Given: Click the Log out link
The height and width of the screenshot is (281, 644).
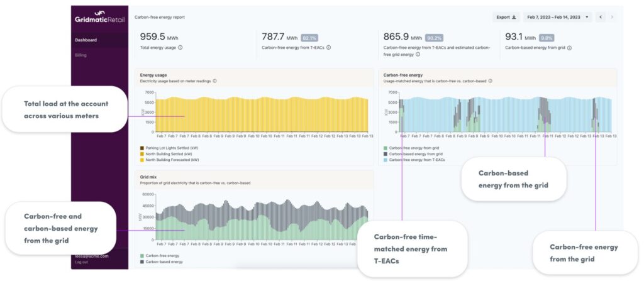Looking at the screenshot, I should (82, 262).
